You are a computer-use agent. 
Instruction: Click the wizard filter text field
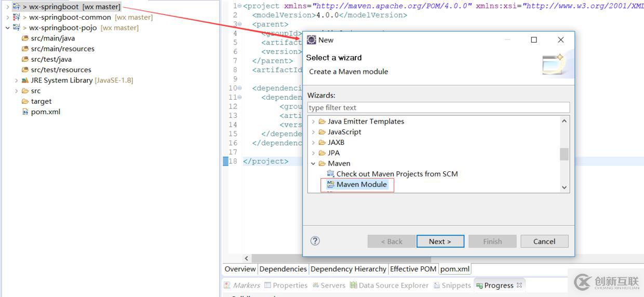(438, 107)
